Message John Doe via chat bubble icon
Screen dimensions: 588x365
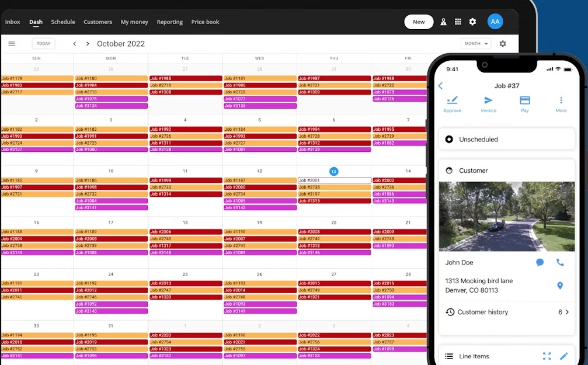(x=540, y=262)
